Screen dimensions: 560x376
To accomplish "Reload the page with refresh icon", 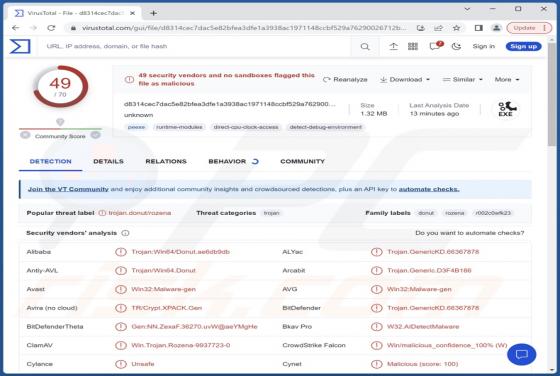I will coord(51,28).
